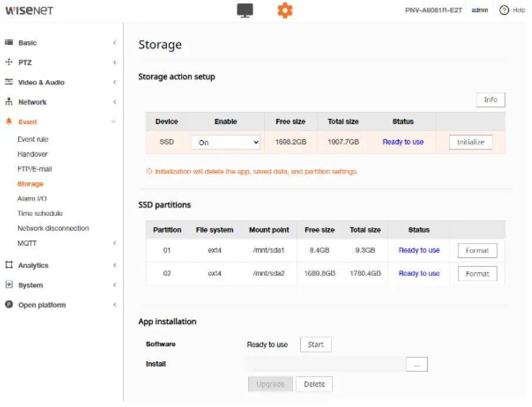Open the SSD Enable dropdown
Screen dimensions: 532x407
click(x=226, y=142)
